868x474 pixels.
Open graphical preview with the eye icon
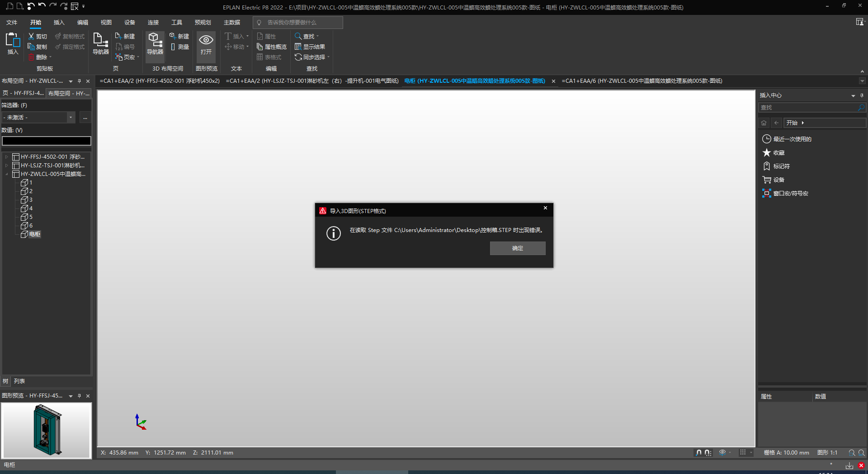click(x=206, y=43)
